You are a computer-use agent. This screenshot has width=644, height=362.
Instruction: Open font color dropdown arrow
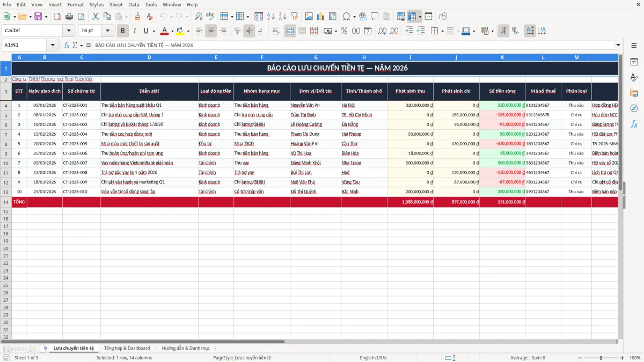[172, 31]
